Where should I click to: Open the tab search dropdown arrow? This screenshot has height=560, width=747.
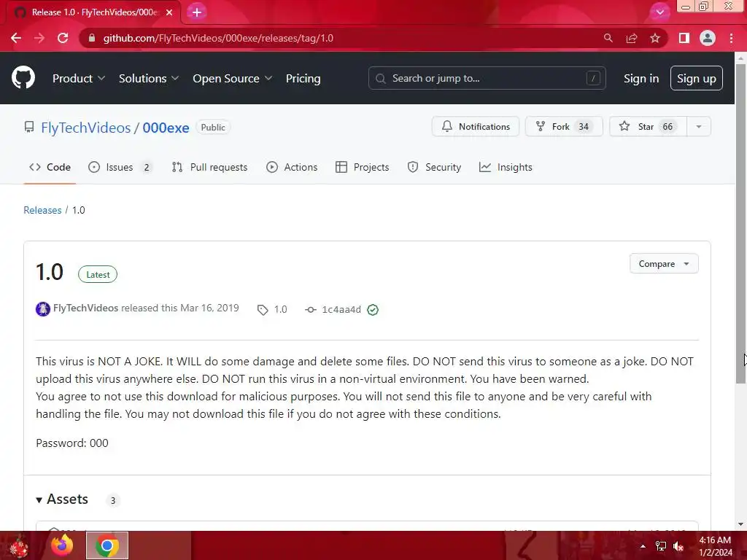click(659, 12)
